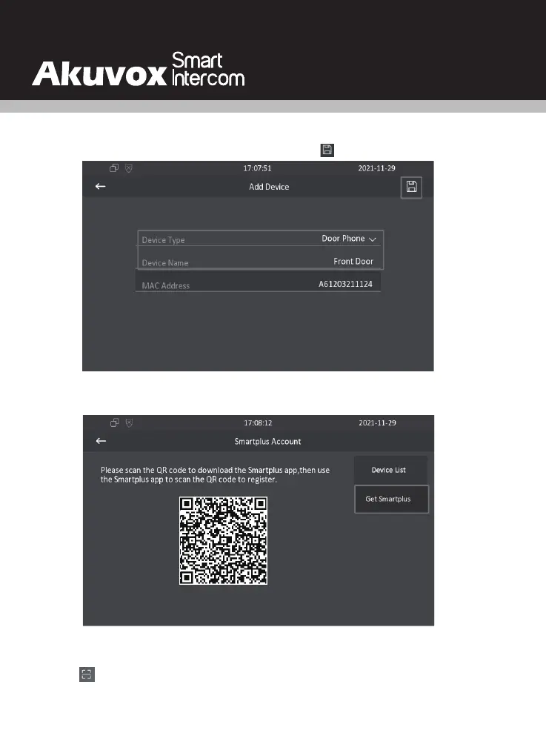Click the shield status icon in Smartplus Account screen
546x756 pixels.
pos(129,422)
